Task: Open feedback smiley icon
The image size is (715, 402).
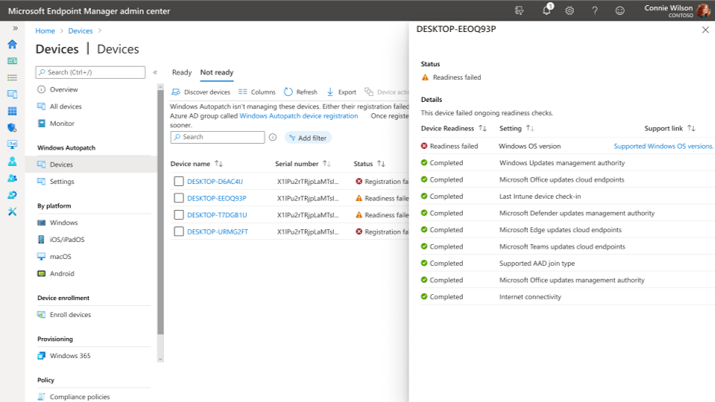Action: tap(620, 10)
